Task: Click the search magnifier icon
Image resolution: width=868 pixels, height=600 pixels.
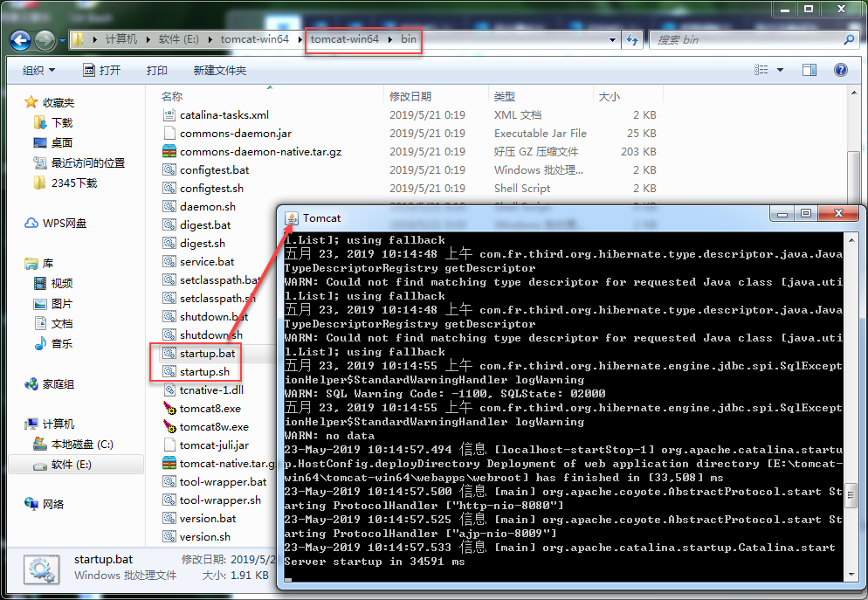Action: (x=849, y=39)
